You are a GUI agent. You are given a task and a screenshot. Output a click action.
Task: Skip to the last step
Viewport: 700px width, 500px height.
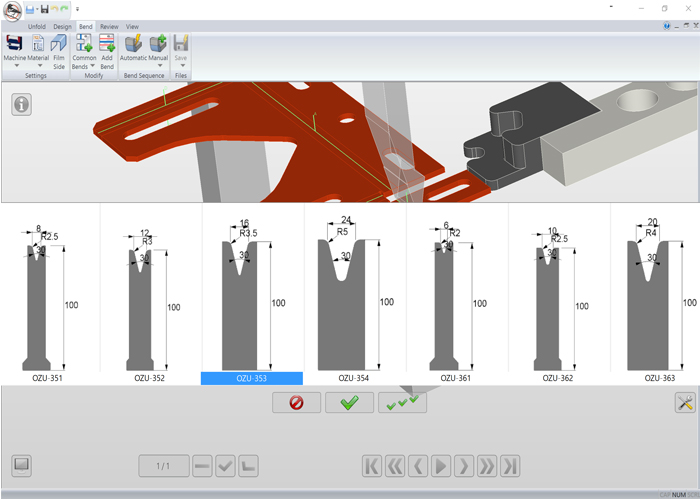pyautogui.click(x=510, y=465)
